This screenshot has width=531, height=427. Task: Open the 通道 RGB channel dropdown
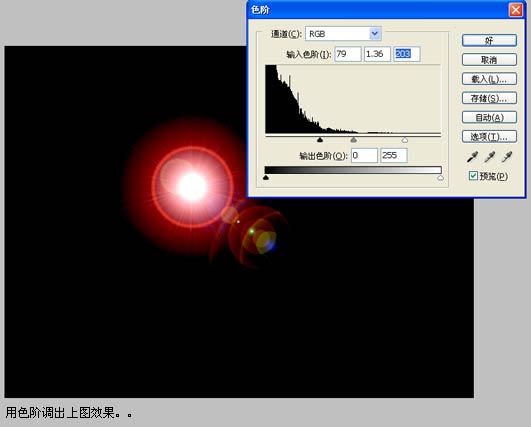343,34
